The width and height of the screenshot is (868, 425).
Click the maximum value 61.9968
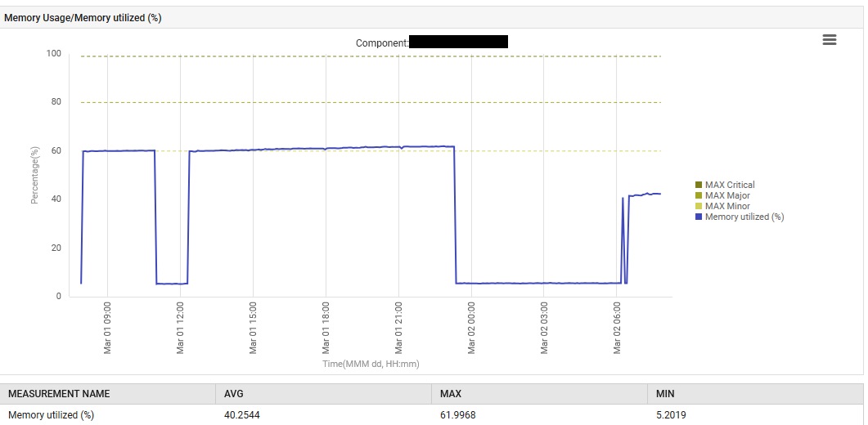tap(458, 414)
